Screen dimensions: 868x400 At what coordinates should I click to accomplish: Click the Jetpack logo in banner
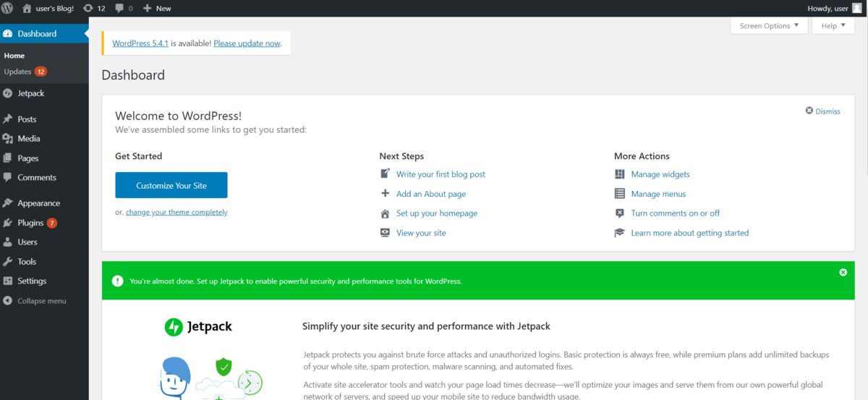[198, 327]
